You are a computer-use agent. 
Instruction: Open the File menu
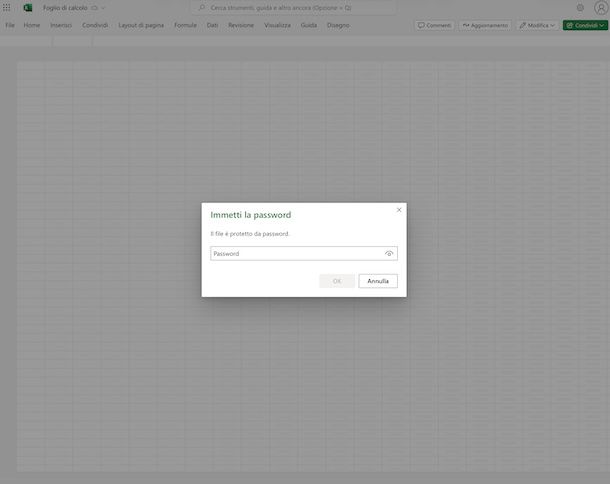10,25
